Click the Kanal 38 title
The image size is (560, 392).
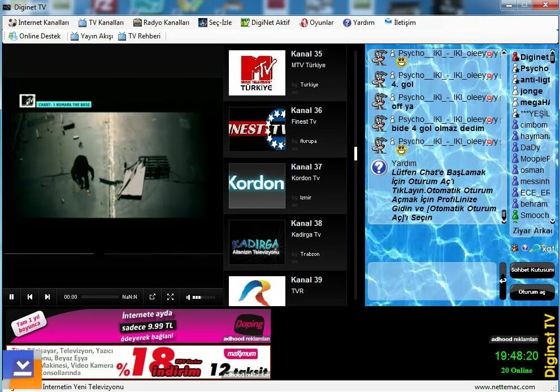306,223
